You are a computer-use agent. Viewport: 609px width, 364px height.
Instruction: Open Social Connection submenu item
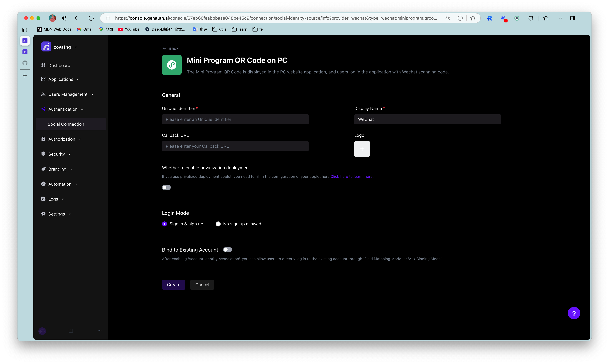pos(71,124)
